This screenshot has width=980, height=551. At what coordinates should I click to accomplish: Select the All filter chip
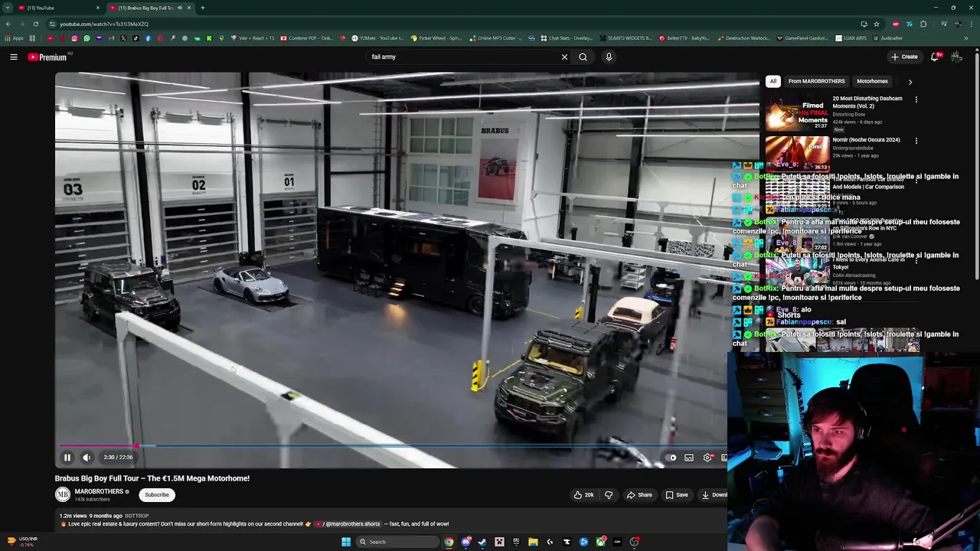coord(773,81)
